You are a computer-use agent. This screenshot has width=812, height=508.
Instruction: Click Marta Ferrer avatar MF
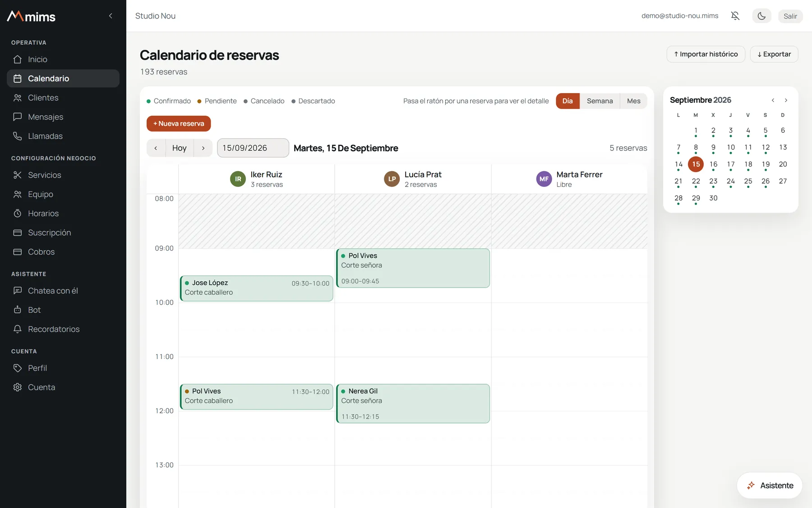click(544, 179)
